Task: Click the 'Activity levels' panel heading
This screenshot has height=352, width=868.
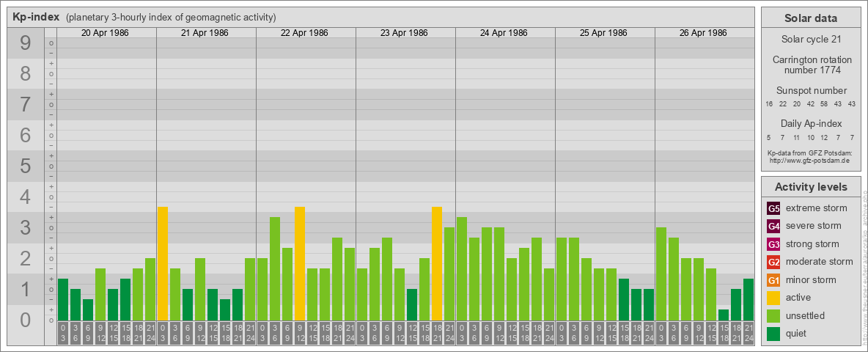Action: coord(811,187)
